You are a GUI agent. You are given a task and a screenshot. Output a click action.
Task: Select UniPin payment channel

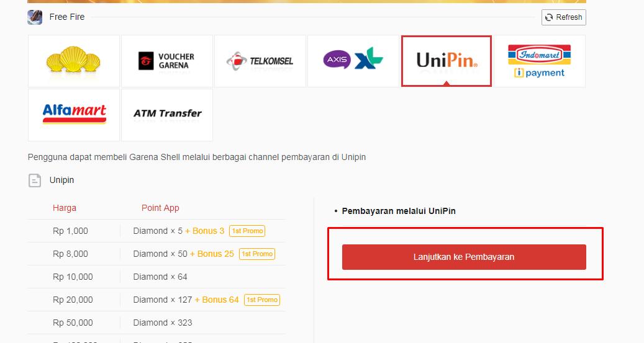point(447,61)
